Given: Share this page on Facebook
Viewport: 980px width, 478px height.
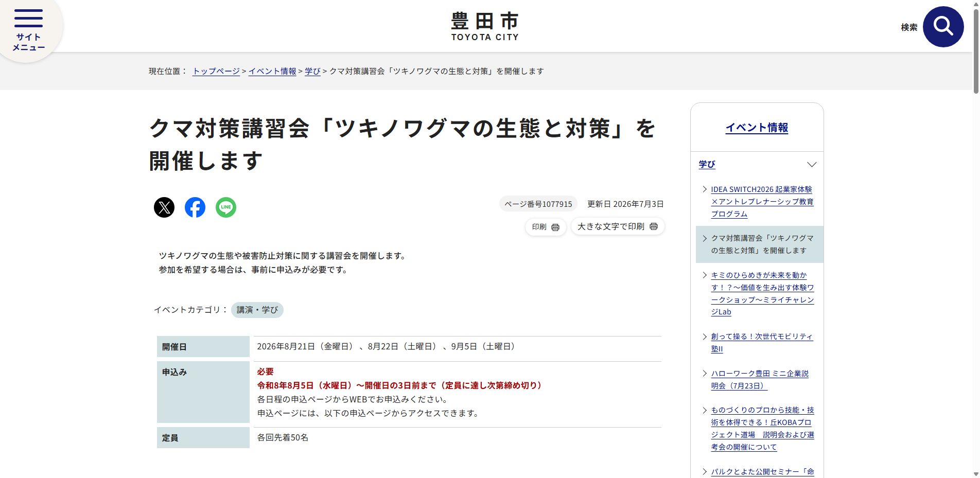Looking at the screenshot, I should click(x=195, y=207).
